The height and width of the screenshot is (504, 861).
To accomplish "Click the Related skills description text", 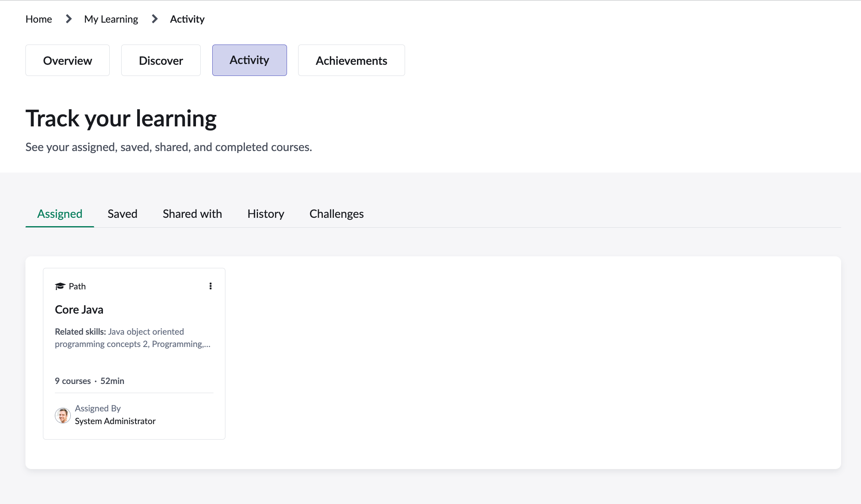I will point(133,338).
